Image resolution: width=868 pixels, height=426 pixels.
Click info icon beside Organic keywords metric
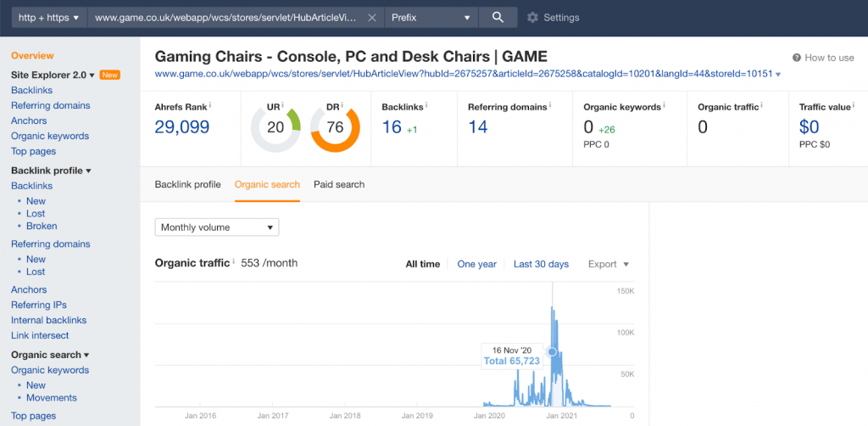[x=665, y=104]
